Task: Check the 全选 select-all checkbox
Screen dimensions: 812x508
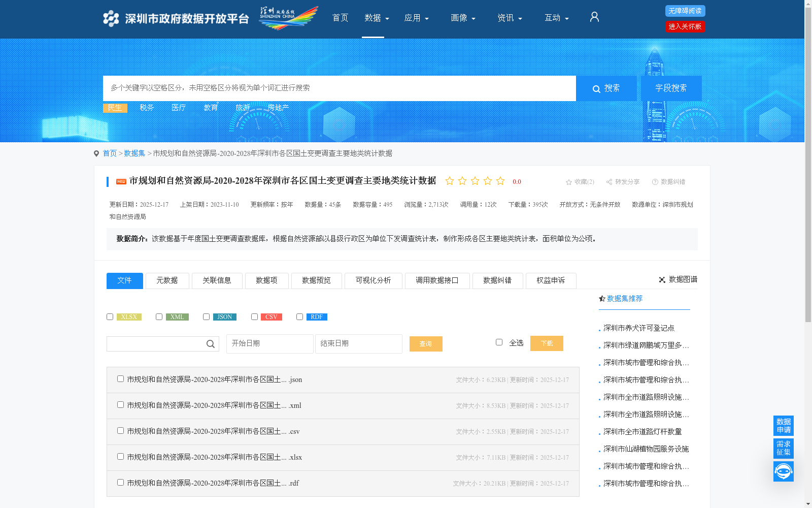Action: 499,342
